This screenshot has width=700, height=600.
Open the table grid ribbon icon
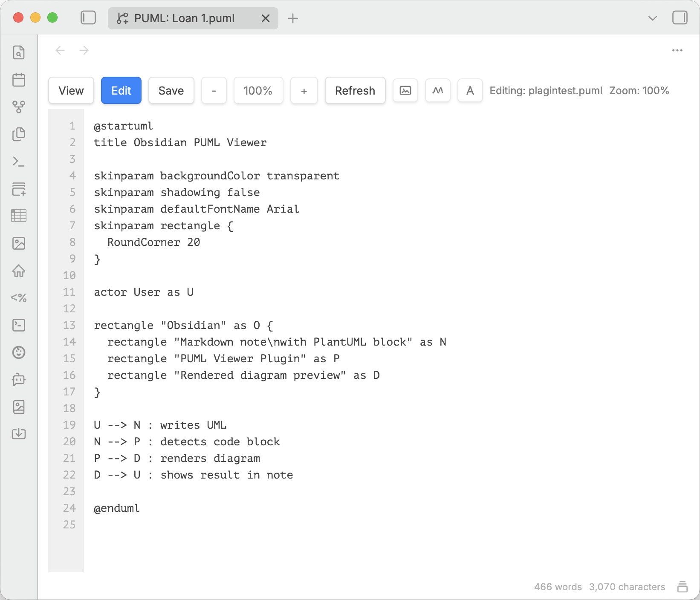19,216
